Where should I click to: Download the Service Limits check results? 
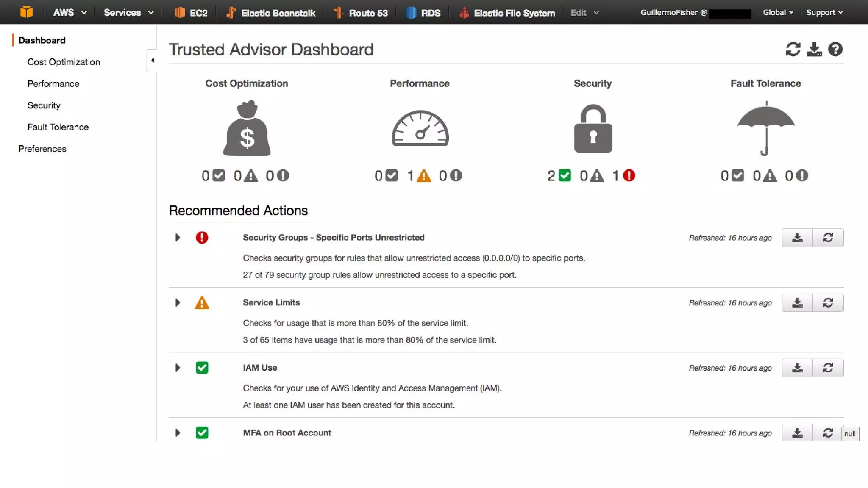(797, 303)
